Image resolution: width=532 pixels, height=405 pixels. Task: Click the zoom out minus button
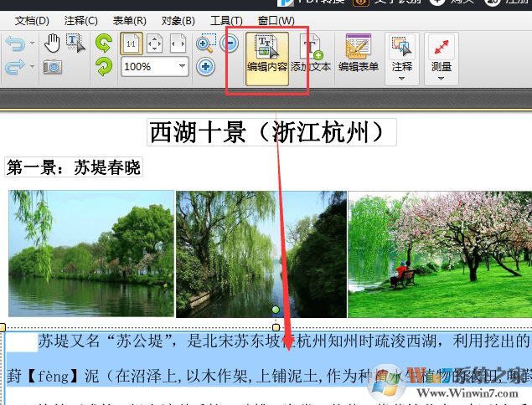click(x=230, y=44)
